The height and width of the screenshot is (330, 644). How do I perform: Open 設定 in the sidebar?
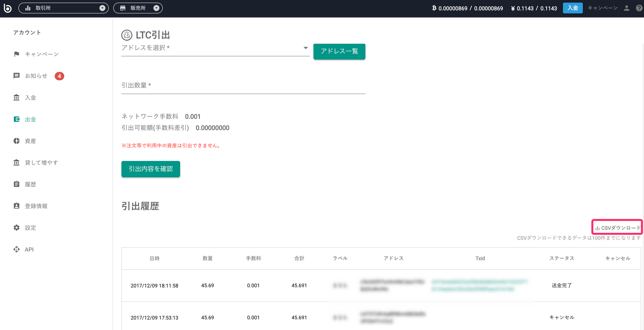[x=30, y=228]
